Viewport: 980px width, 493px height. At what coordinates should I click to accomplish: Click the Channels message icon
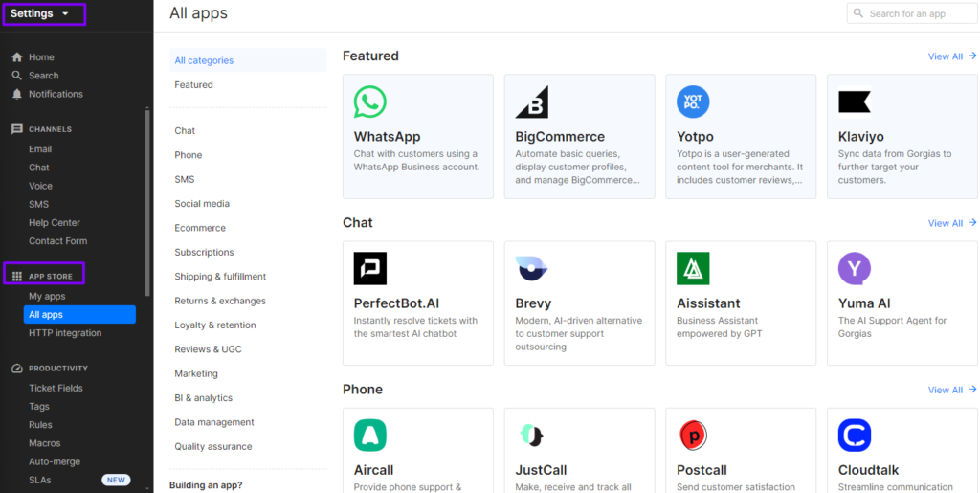point(17,129)
